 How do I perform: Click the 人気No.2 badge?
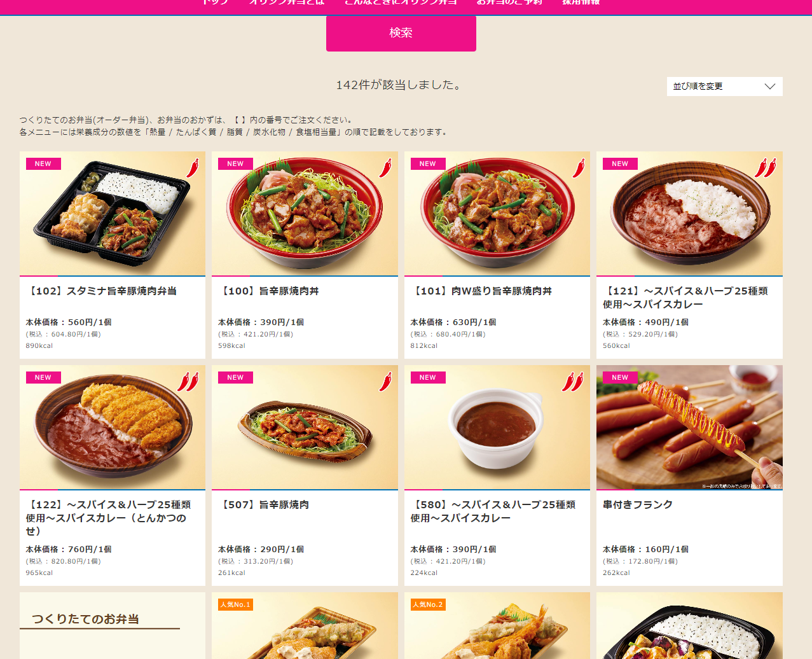pyautogui.click(x=428, y=604)
